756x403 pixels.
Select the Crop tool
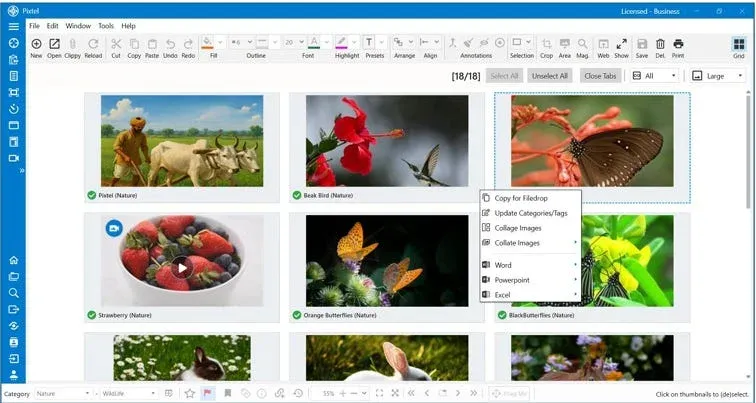(546, 44)
